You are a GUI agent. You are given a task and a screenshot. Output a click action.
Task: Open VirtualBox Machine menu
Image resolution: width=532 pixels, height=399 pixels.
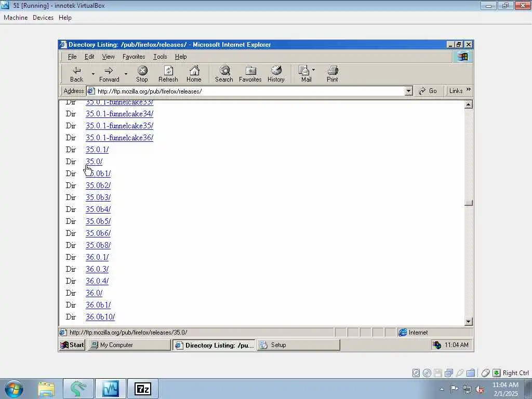(x=16, y=18)
